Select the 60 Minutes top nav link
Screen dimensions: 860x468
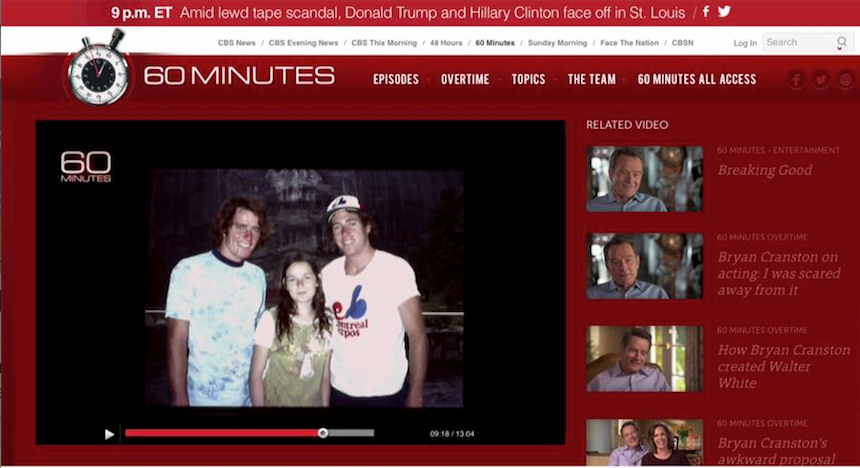[495, 43]
